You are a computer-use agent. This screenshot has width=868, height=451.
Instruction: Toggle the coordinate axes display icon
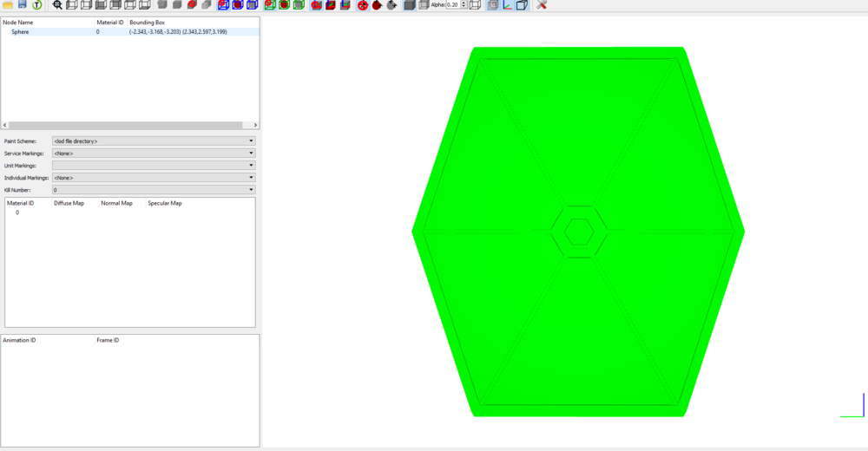pos(507,5)
